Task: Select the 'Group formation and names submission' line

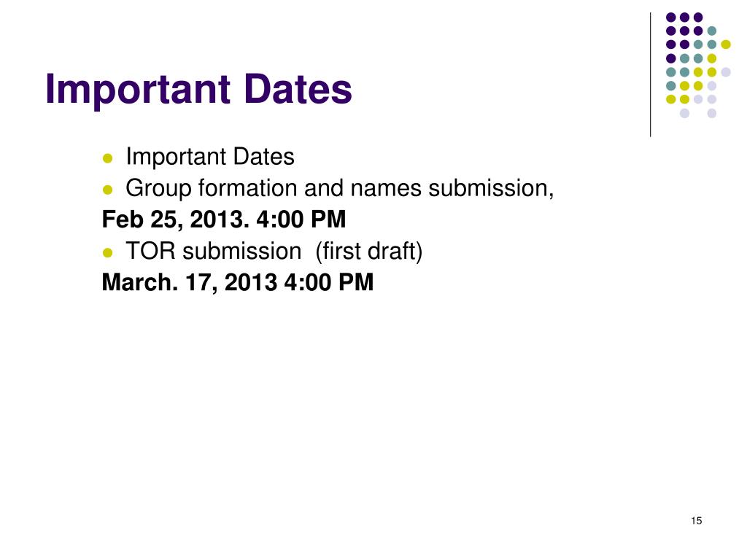Action: point(340,189)
